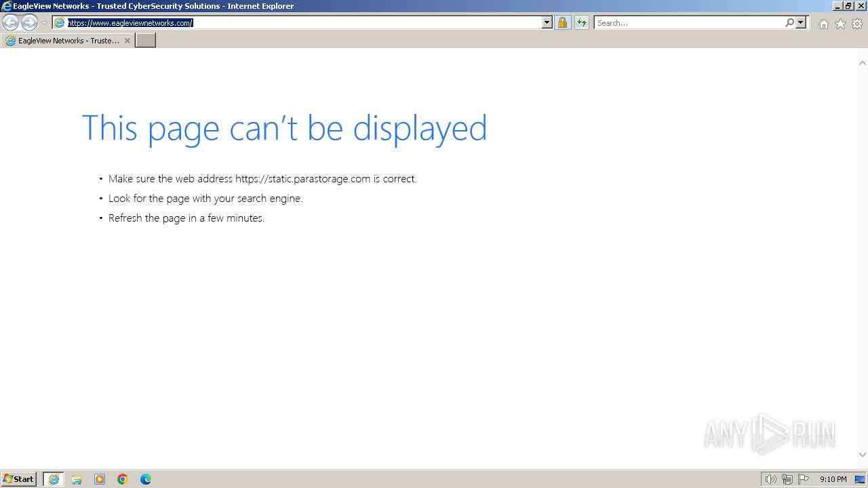Open the Action Center flag icon
This screenshot has height=488, width=868.
tap(804, 479)
